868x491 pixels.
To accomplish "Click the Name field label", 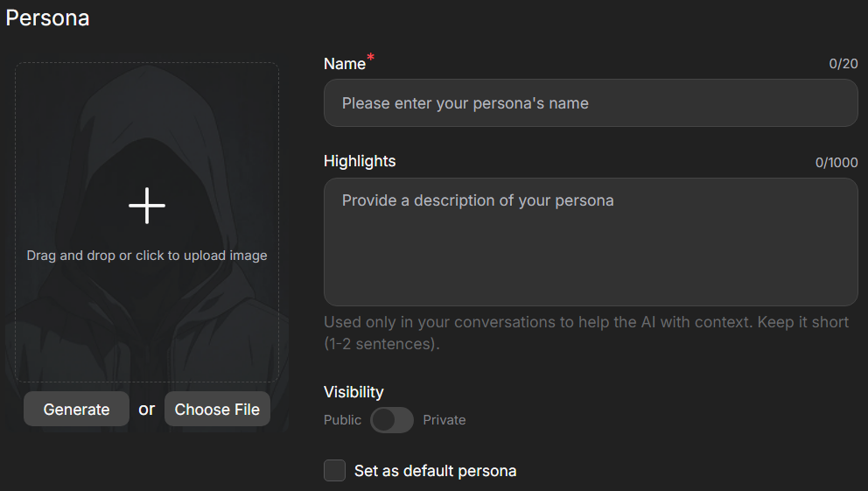I will (344, 64).
